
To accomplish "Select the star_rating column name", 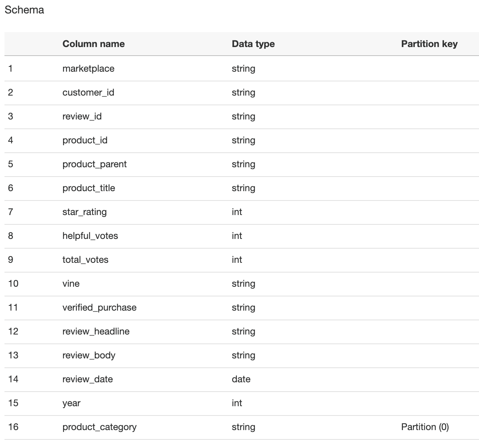I will (x=85, y=212).
